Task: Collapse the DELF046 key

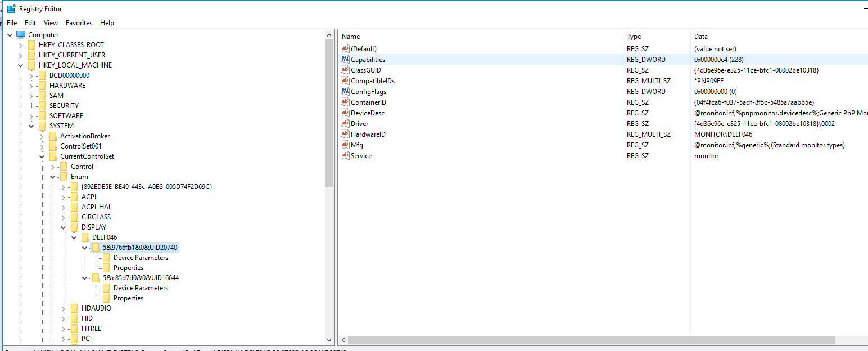Action: pos(74,237)
